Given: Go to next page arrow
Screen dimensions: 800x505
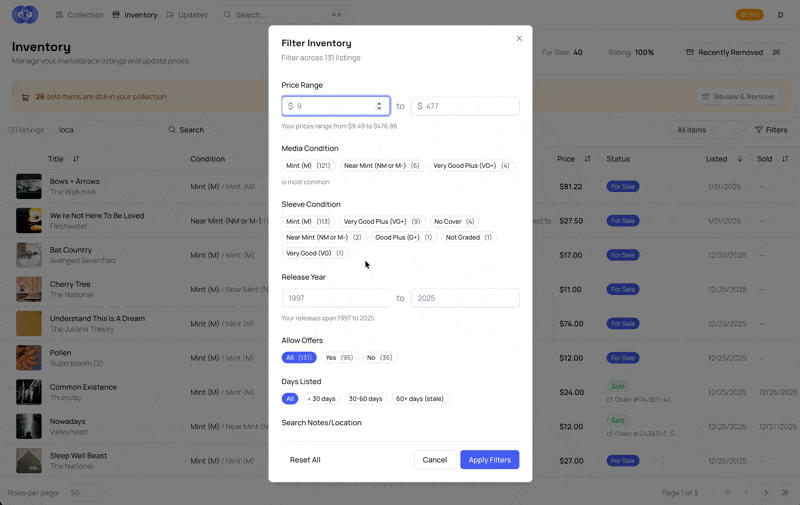Looking at the screenshot, I should pyautogui.click(x=766, y=493).
